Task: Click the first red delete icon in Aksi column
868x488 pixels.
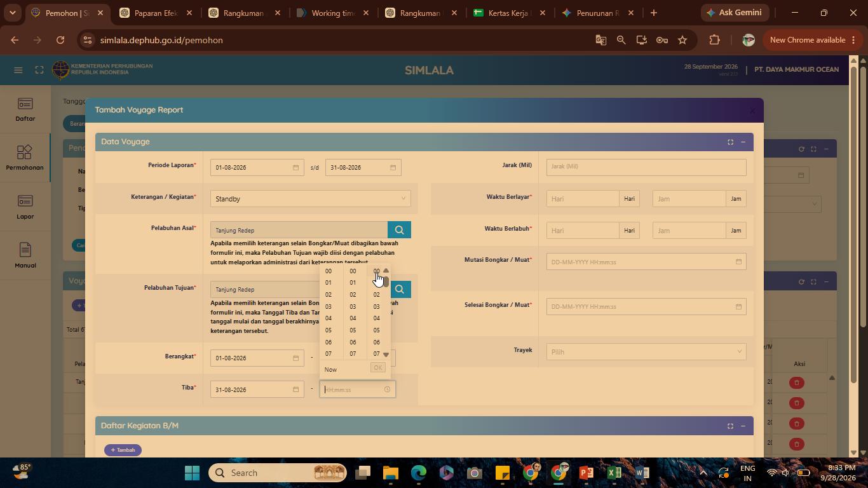Action: (x=796, y=383)
